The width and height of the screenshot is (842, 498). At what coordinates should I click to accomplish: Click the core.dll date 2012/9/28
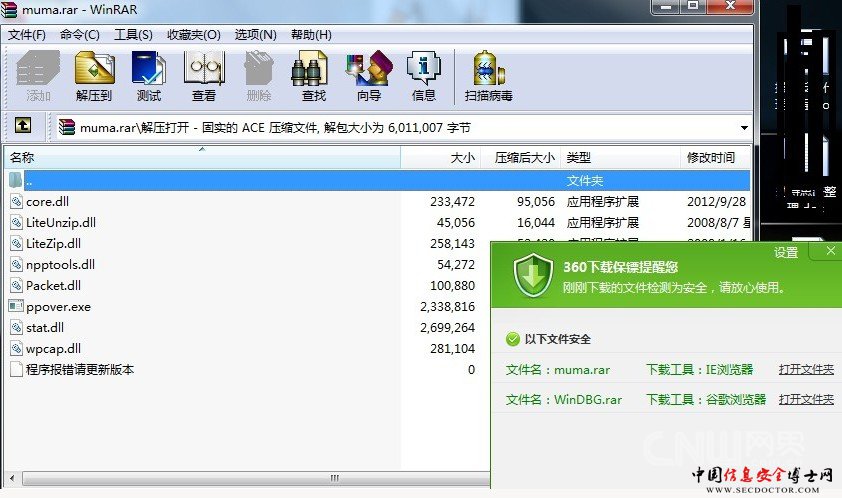[x=716, y=201]
